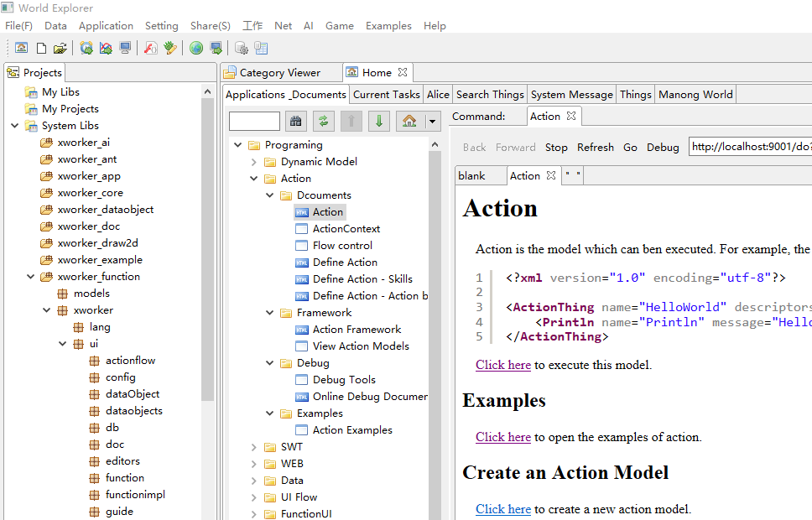812x520 pixels.
Task: Click the Flash script document icon
Action: [151, 48]
